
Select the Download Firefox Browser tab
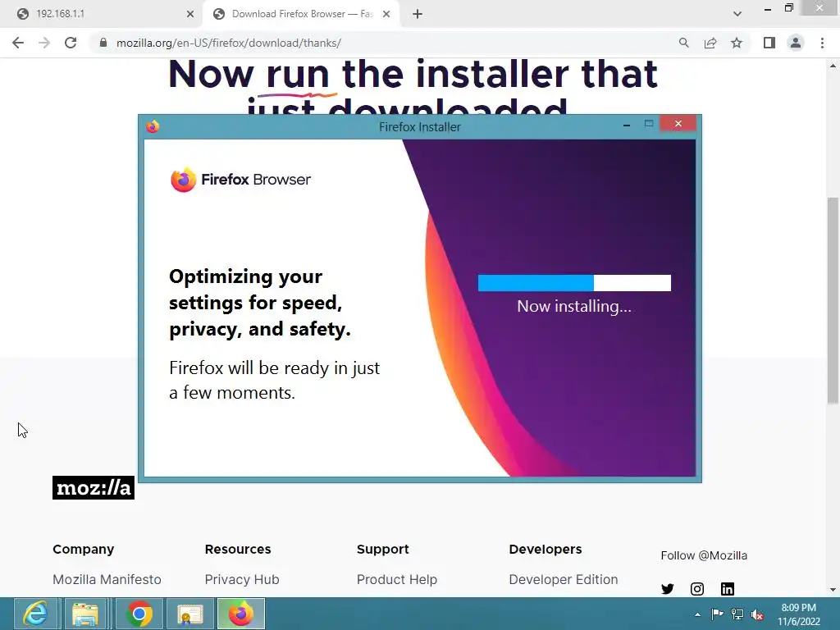(x=301, y=14)
